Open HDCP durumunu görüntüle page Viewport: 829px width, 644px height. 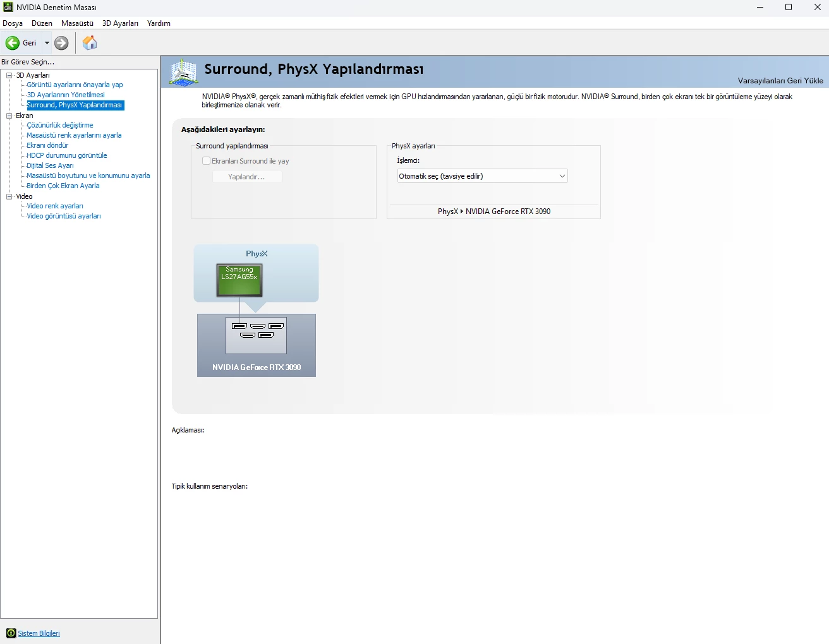pyautogui.click(x=66, y=155)
